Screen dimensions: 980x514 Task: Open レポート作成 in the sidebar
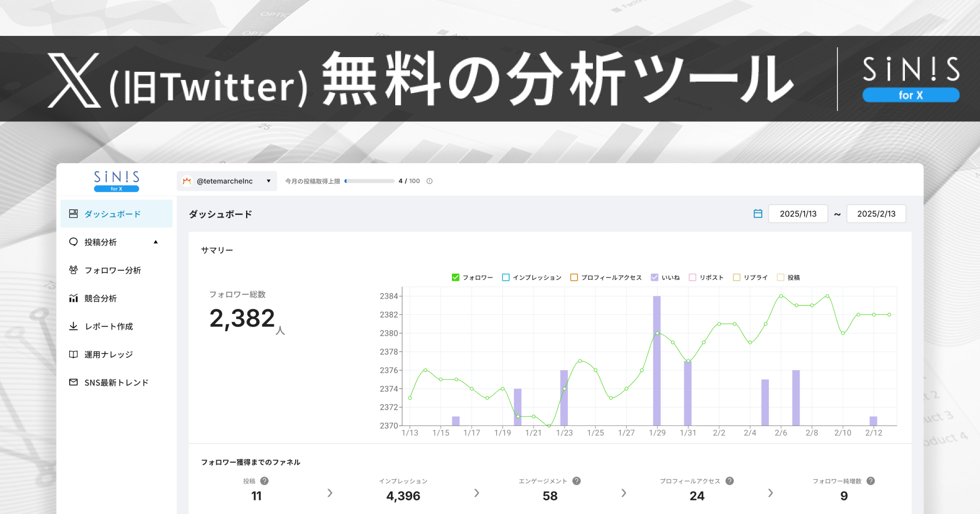pos(117,326)
